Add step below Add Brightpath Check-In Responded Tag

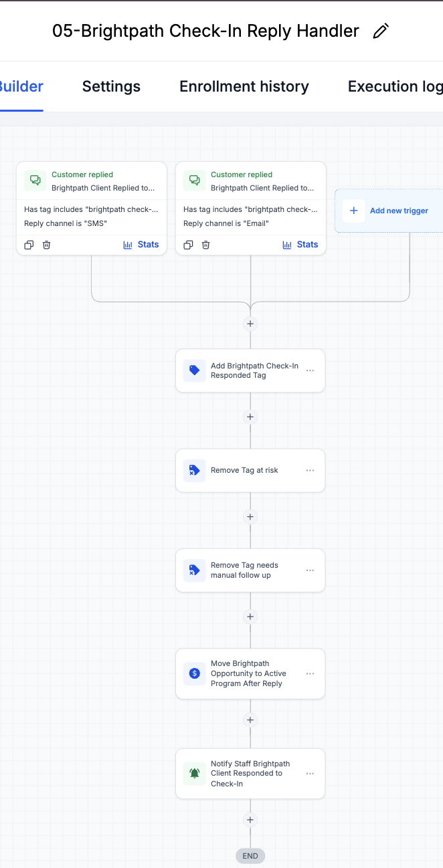(x=250, y=417)
